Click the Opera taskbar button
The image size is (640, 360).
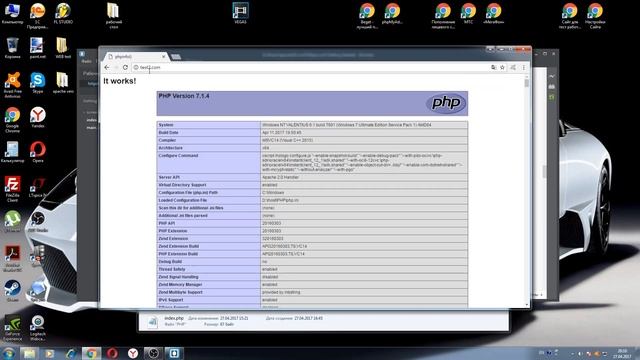click(x=112, y=353)
